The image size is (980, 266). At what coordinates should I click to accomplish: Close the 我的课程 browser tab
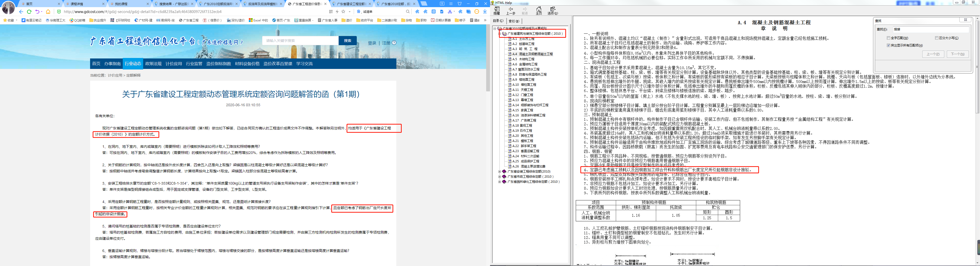[x=148, y=4]
